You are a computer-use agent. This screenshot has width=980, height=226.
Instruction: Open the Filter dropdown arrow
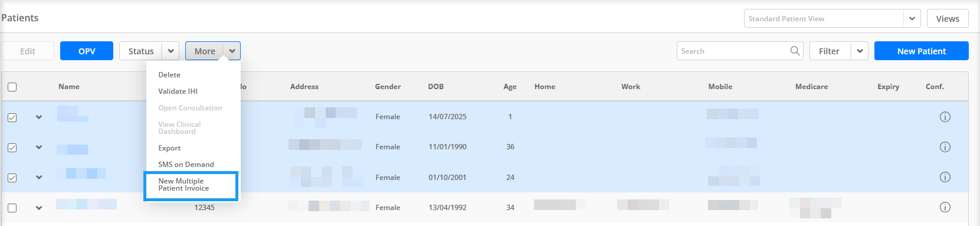[860, 51]
